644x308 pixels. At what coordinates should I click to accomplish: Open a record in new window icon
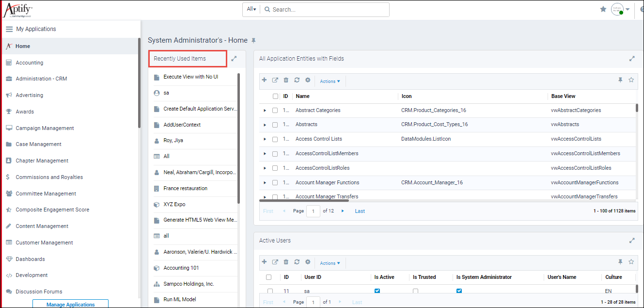tap(275, 80)
